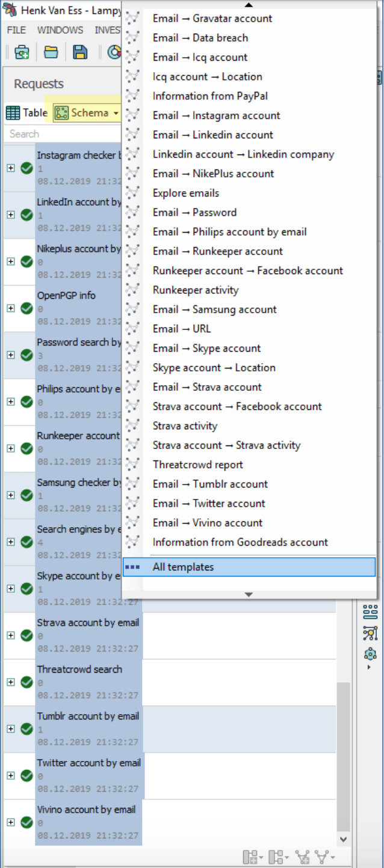Choose Runkeeper account → Facebook account template
This screenshot has width=384, height=868.
click(x=248, y=270)
